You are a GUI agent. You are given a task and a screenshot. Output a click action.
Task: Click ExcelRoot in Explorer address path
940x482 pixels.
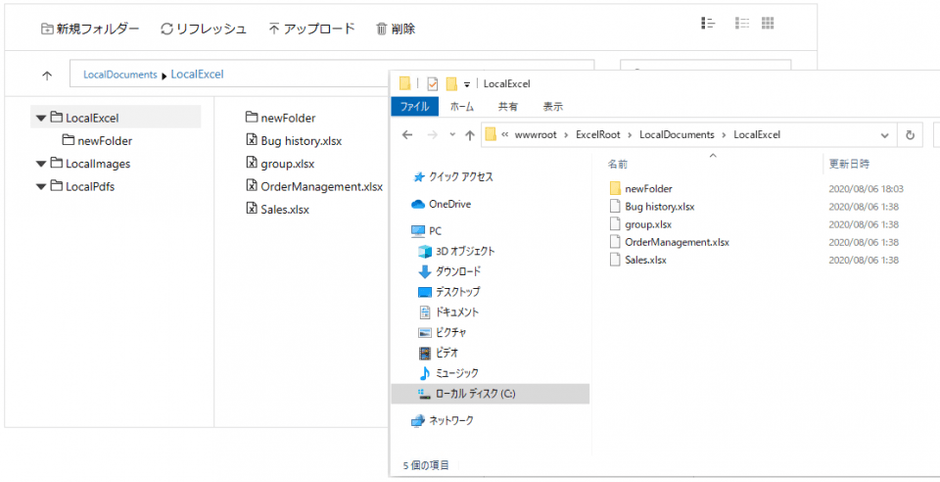(x=598, y=135)
